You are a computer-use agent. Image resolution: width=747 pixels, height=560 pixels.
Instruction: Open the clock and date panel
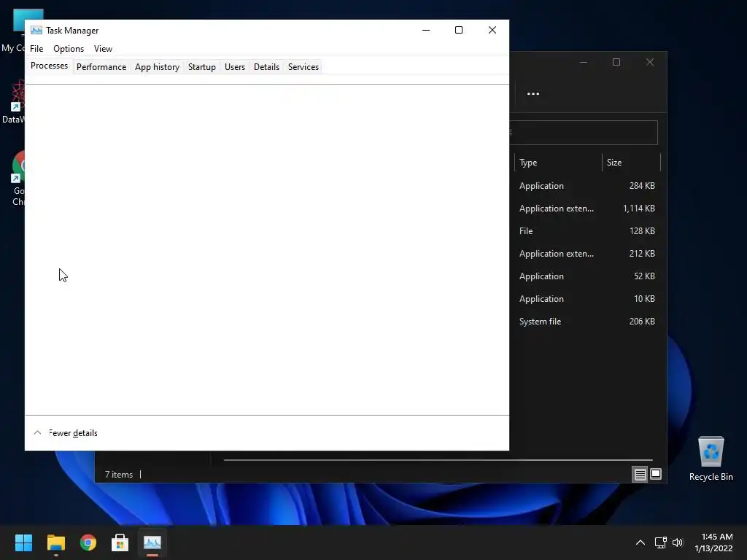[714, 542]
